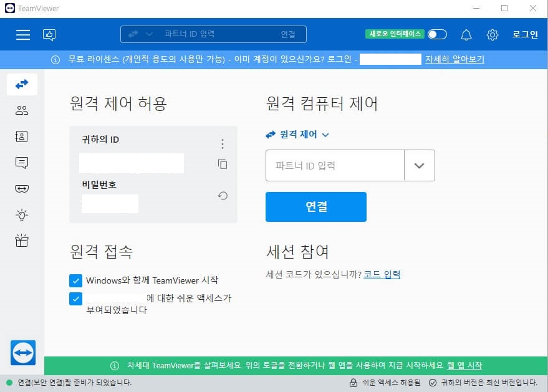Click the version checkmark icon in status bar
The height and width of the screenshot is (392, 548).
[x=432, y=383]
